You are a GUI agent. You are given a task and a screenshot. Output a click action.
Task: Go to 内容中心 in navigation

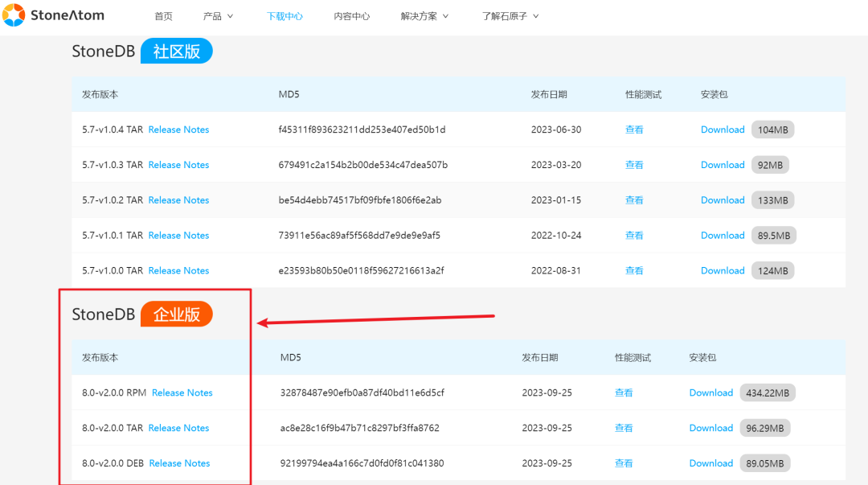pos(351,16)
